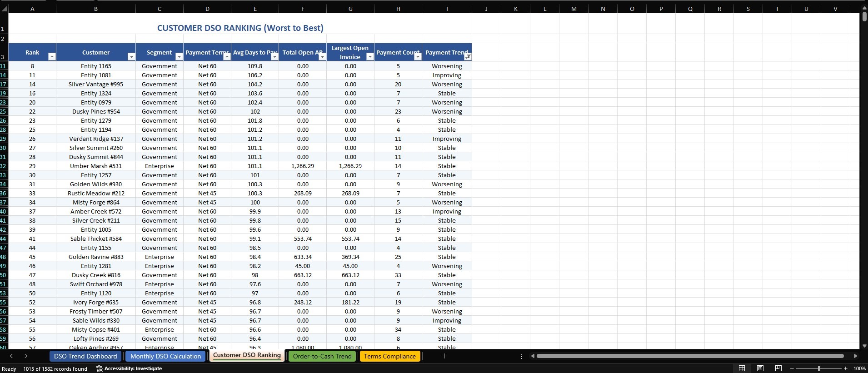Select column J header
The image size is (868, 373).
pos(486,9)
